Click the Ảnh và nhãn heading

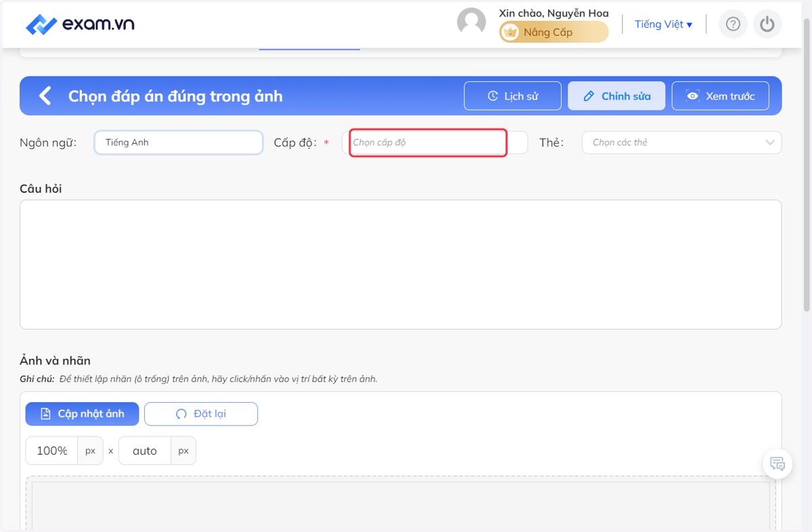(x=55, y=361)
